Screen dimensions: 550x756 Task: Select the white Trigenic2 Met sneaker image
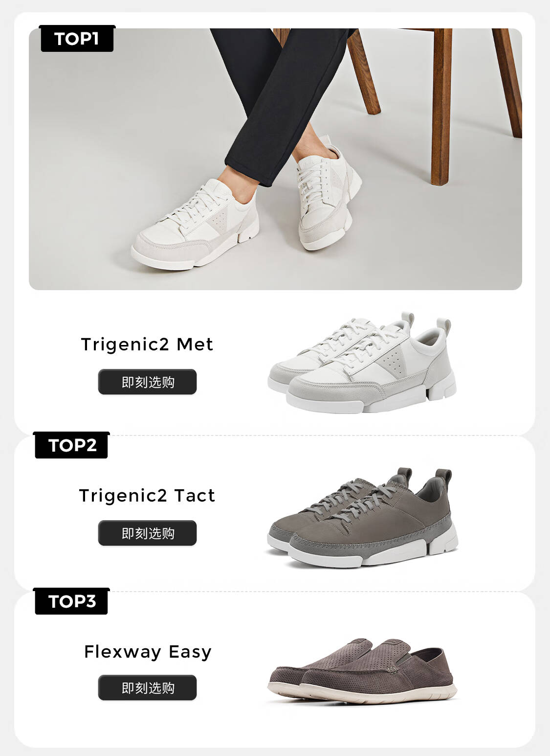coord(362,362)
